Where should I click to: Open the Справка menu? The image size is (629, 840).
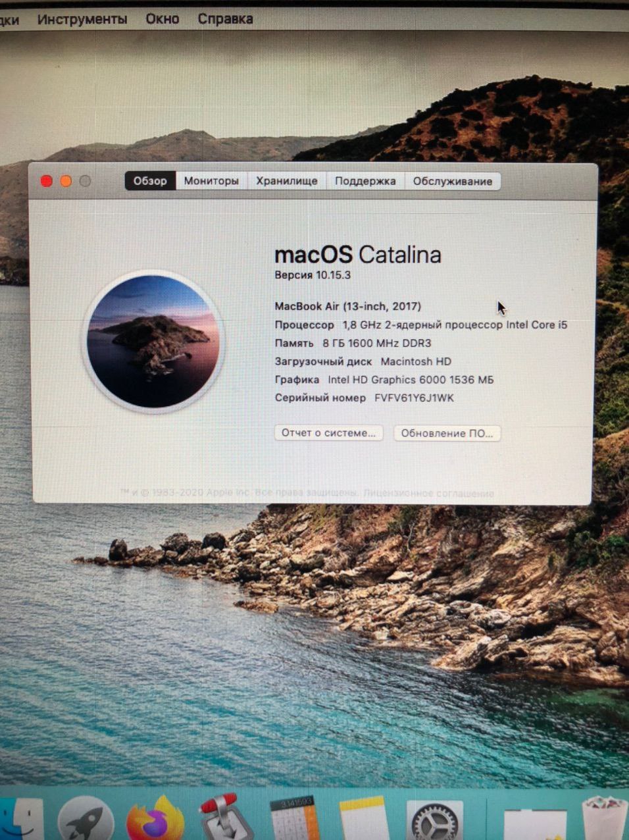click(225, 19)
